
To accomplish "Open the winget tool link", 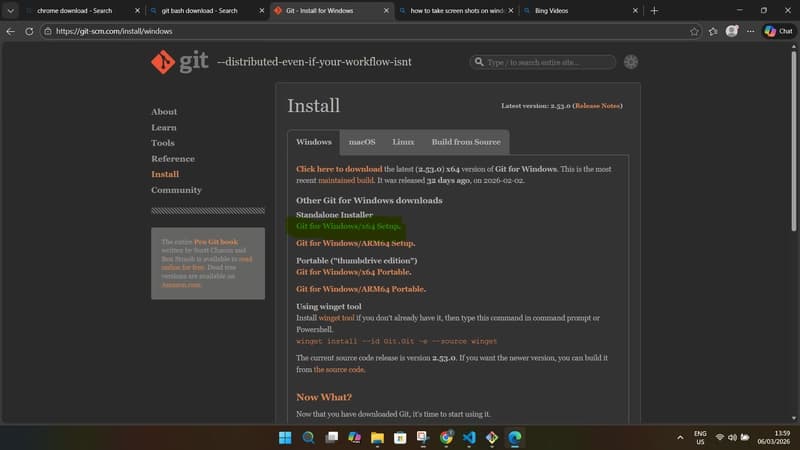I will tap(336, 318).
